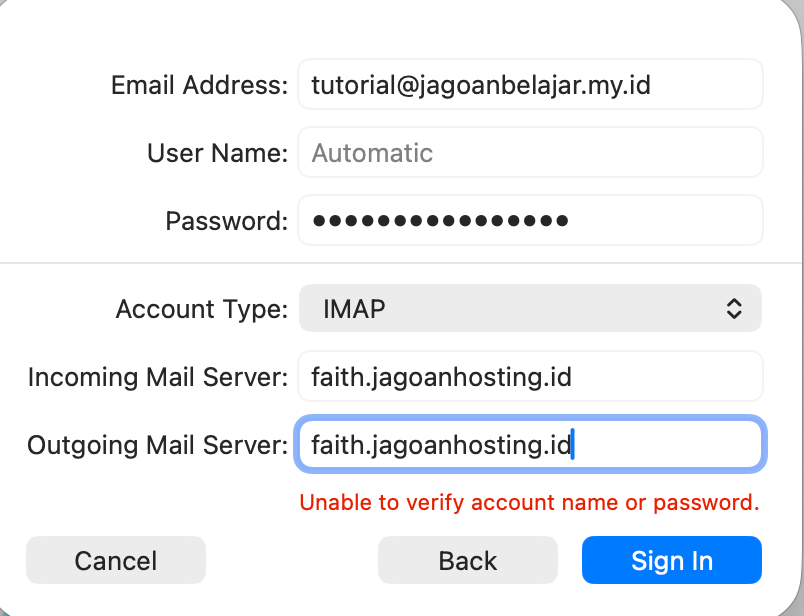
Task: Click the Incoming Mail Server label
Action: click(158, 377)
